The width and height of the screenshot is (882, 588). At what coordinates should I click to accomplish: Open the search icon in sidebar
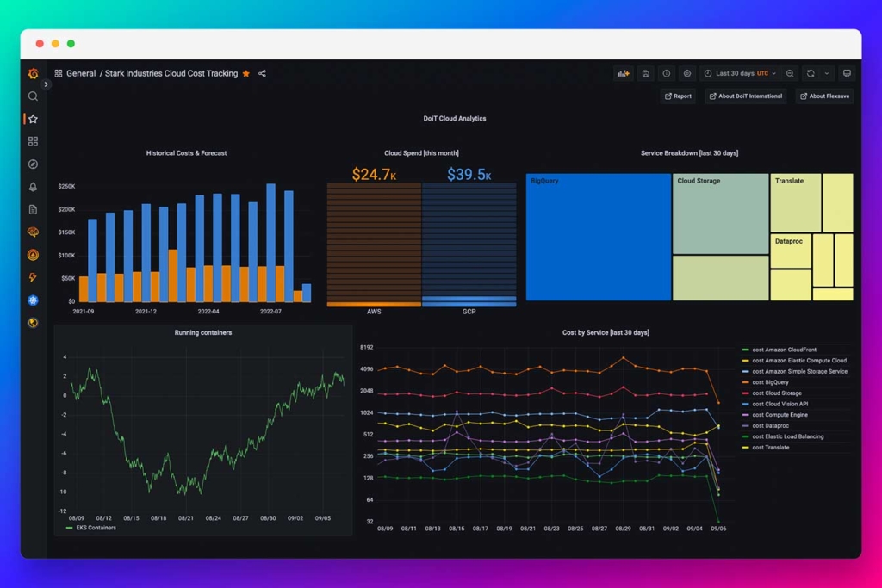[33, 96]
